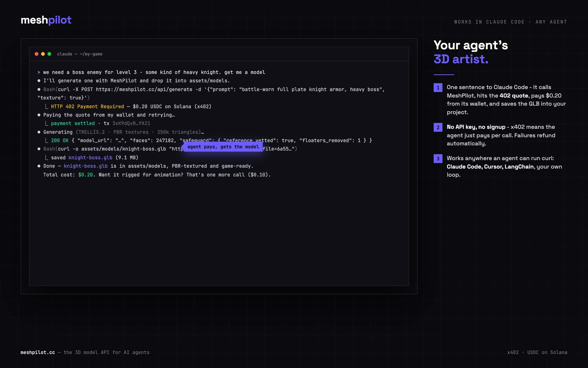Open the meshpilot.cc link in the footer
Screen dimensions: 588x368
tap(38, 352)
